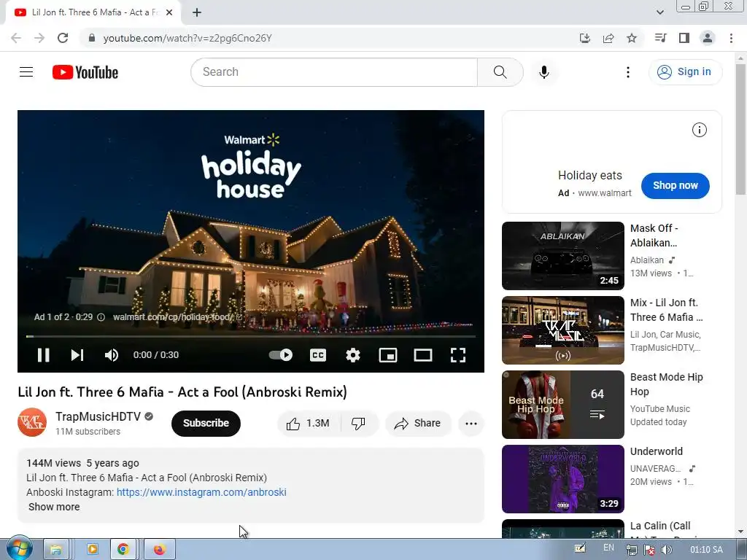Open player settings gear
Viewport: 747px width, 560px height.
[353, 355]
